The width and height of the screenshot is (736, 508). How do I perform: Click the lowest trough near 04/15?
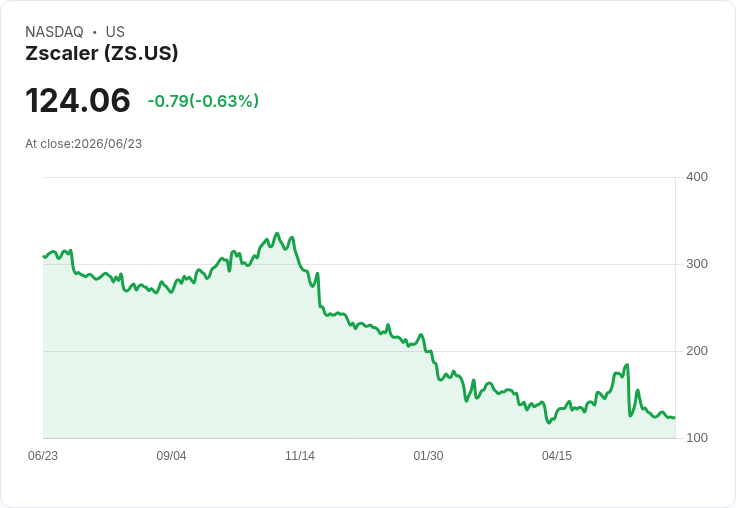[549, 423]
